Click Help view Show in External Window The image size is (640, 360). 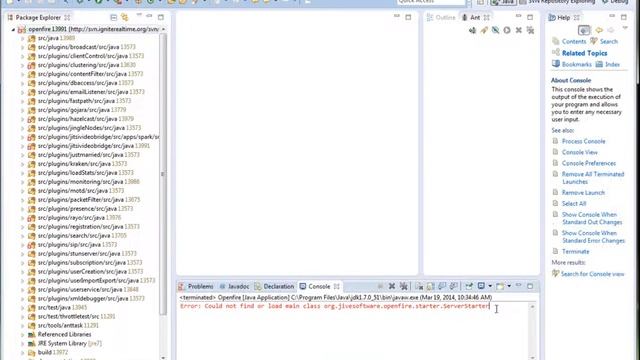click(584, 30)
